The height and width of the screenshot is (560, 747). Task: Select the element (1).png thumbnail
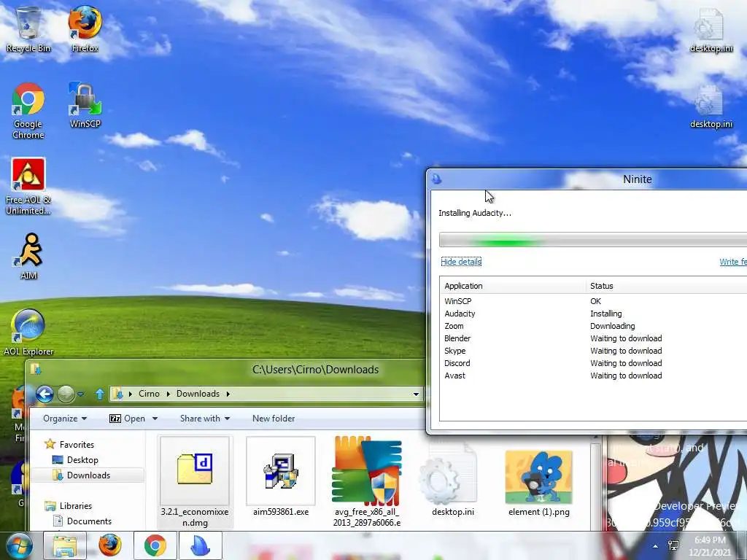pyautogui.click(x=539, y=483)
